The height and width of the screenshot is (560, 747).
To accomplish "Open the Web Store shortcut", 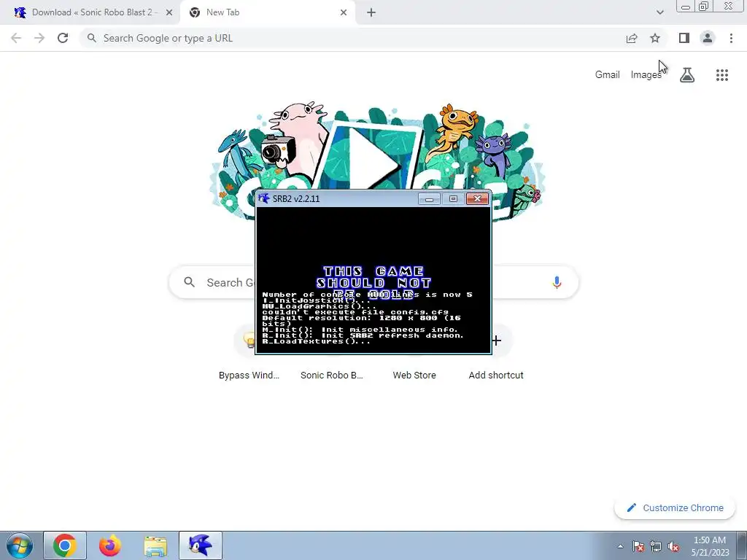I will click(414, 375).
